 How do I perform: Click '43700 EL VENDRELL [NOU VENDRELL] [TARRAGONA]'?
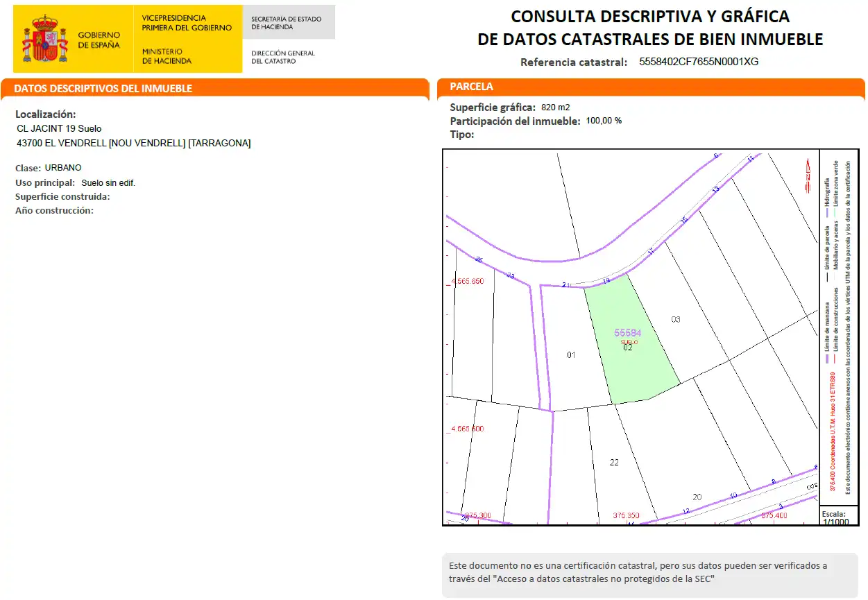click(x=133, y=144)
